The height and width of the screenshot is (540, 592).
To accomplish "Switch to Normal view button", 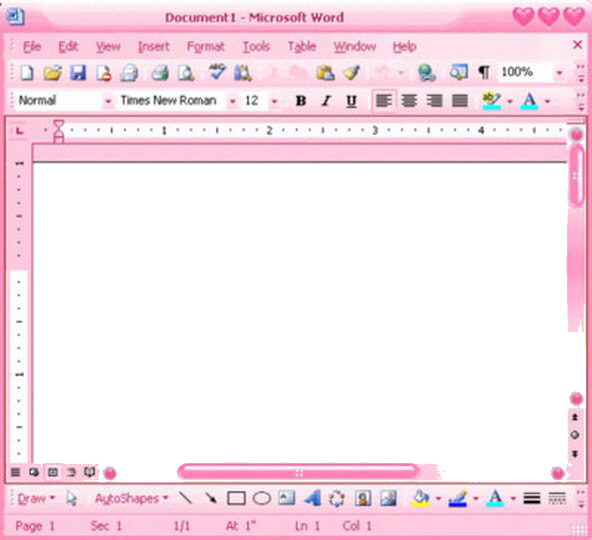I will (x=15, y=472).
